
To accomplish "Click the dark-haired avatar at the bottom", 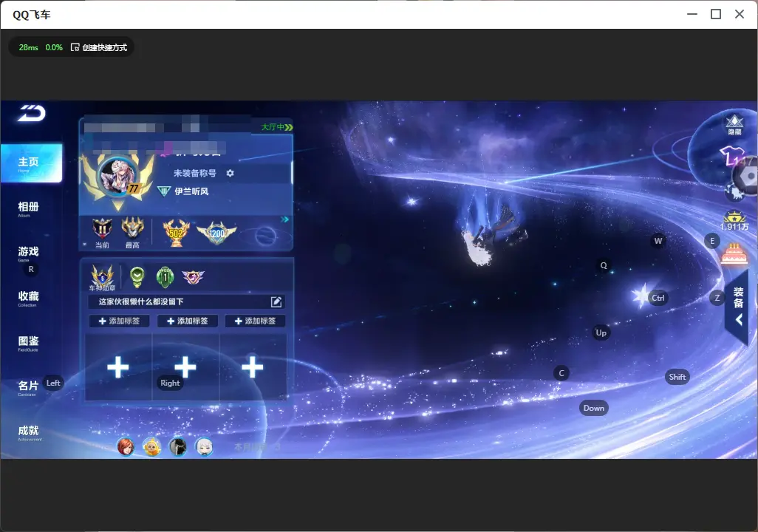I will [x=178, y=446].
